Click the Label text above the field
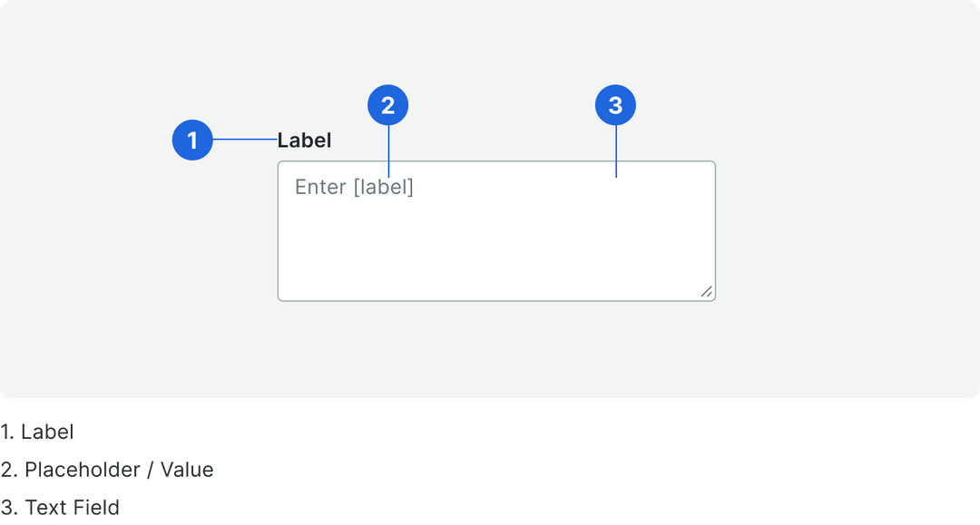The image size is (980, 525). pyautogui.click(x=304, y=141)
